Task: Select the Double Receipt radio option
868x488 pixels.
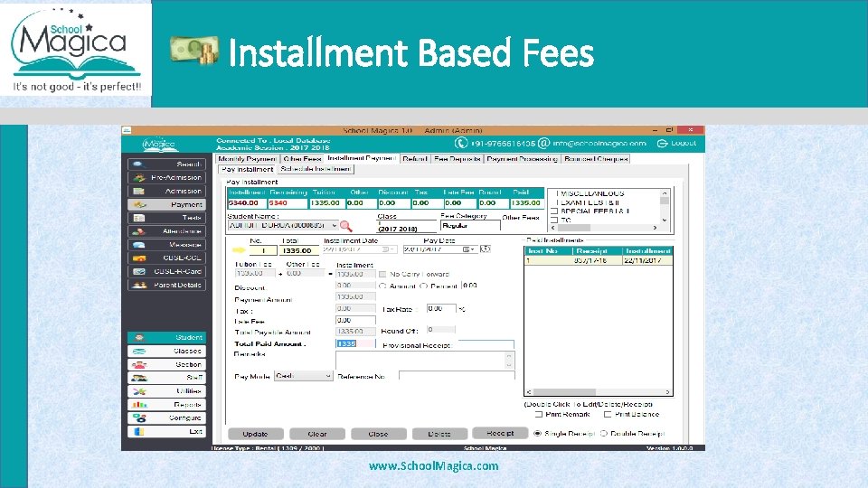Action: pos(603,434)
